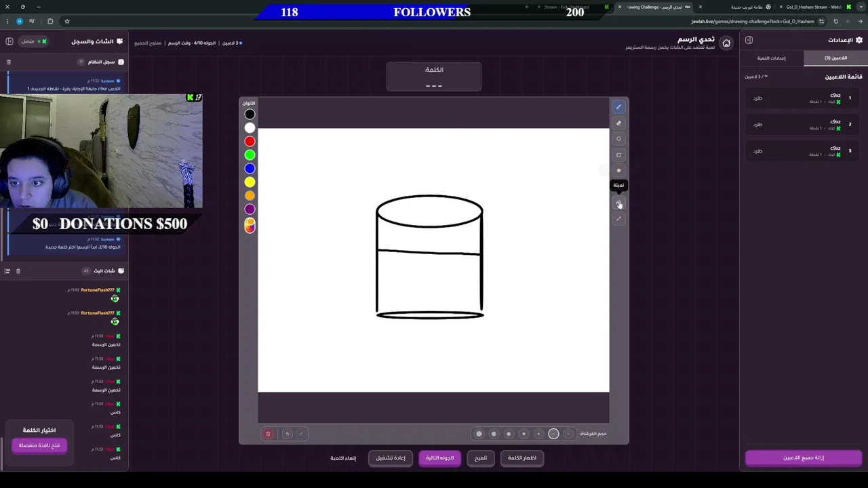The width and height of the screenshot is (868, 488).
Task: Switch to the players (اللاعبين) tab
Action: point(835,58)
